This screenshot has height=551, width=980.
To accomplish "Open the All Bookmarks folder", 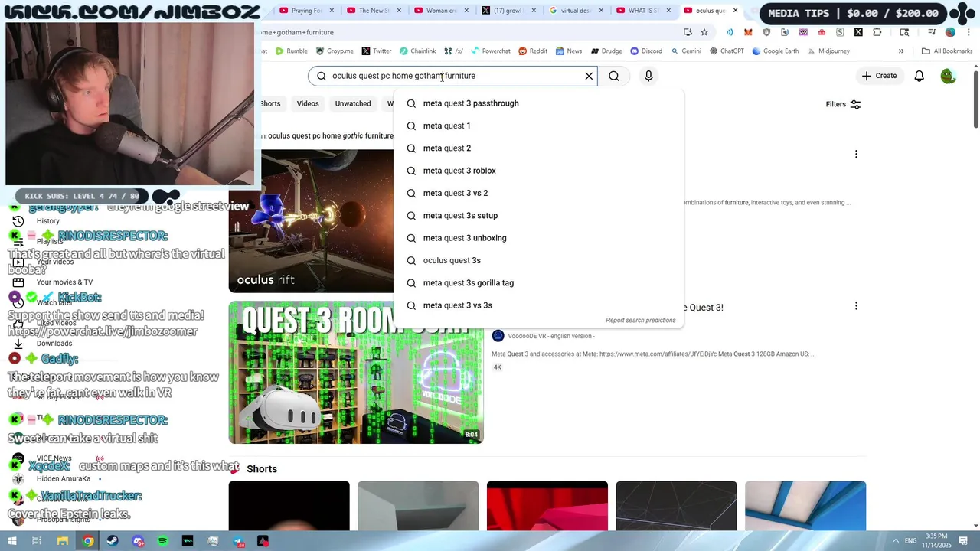I will coord(947,51).
